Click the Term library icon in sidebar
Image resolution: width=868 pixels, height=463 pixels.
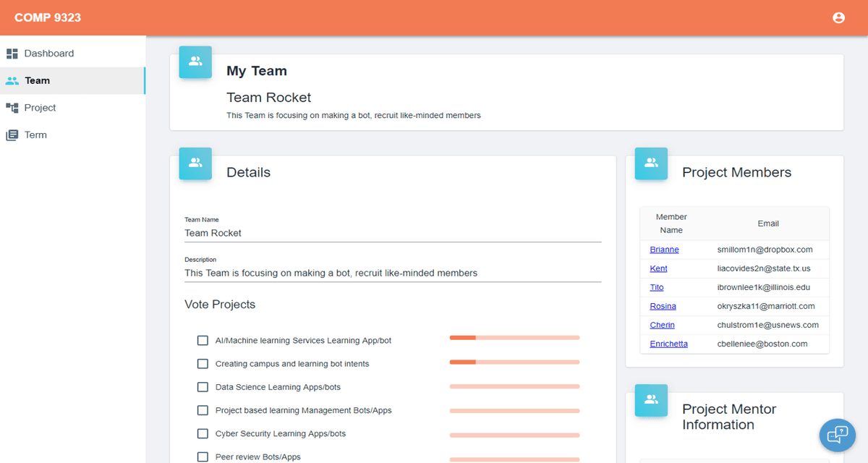click(12, 135)
